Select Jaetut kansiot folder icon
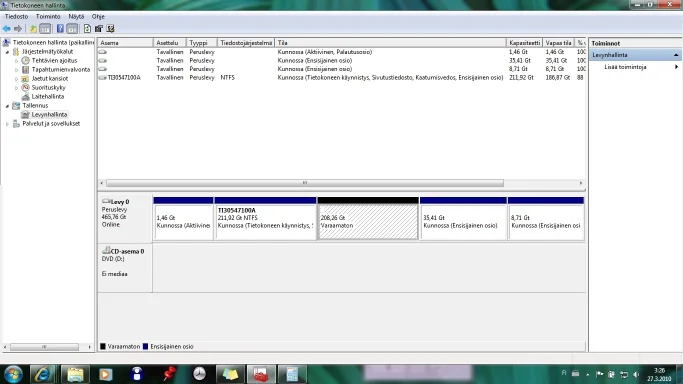Viewport: 683px width, 384px height. (x=25, y=79)
